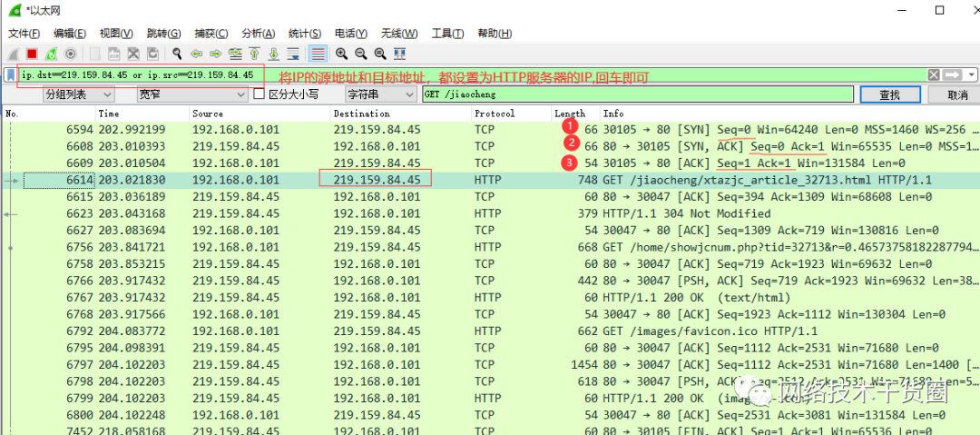Toggle auto-scroll during live capture
This screenshot has width=980, height=435.
click(293, 54)
